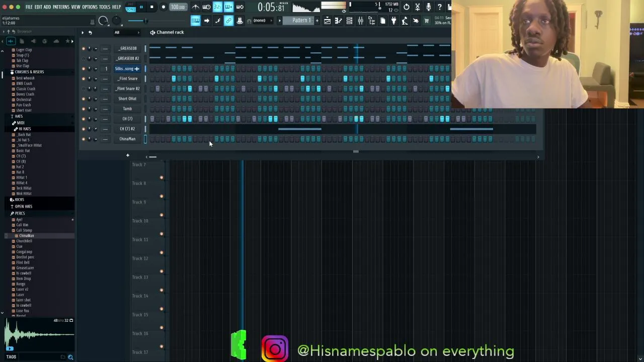Mute the _GREASE08 channel
644x362 pixels.
pos(84,48)
